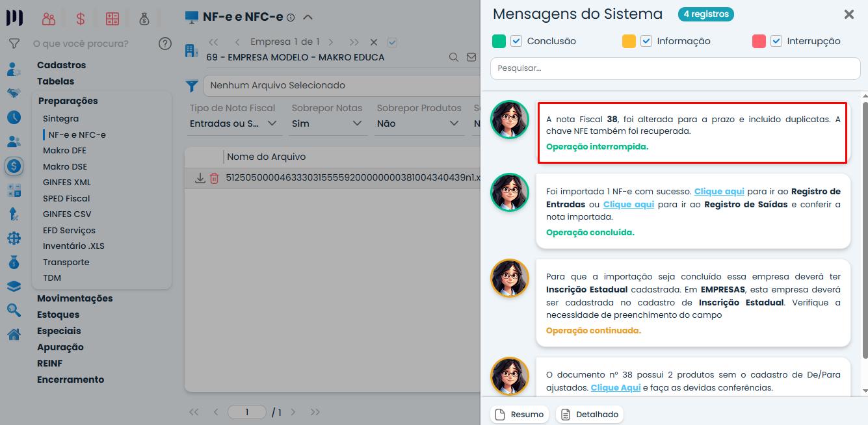Click the yellow Informação color swatch
This screenshot has height=425, width=868.
coord(629,41)
